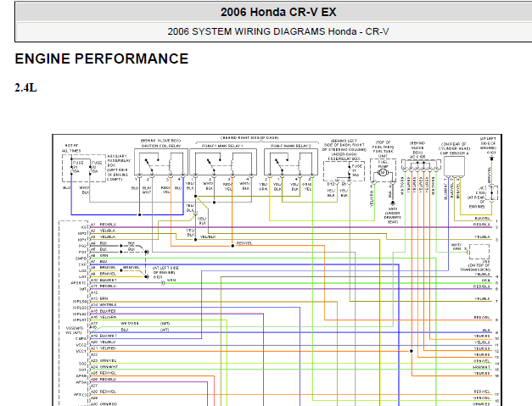Screen dimensions: 532x406
Task: Click the PGM-FI main relay 1 switch symbol
Action: tap(213, 164)
